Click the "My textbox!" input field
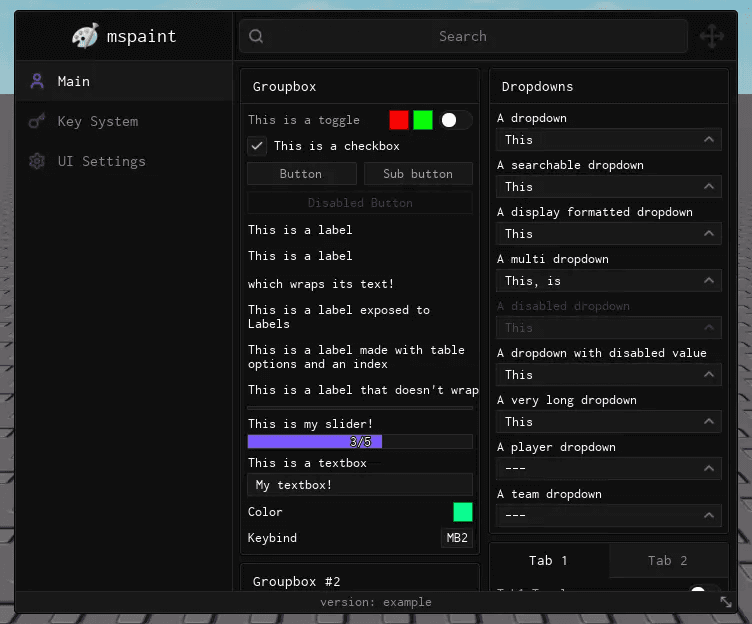 (x=360, y=485)
